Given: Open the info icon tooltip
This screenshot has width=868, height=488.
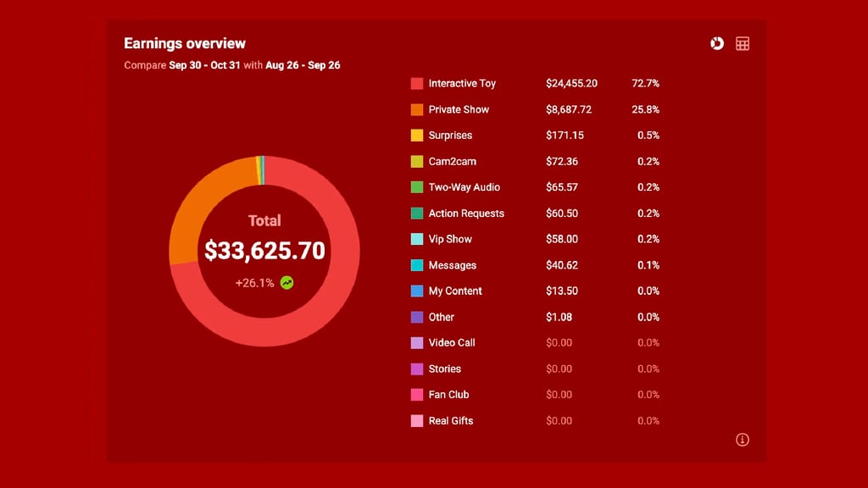Looking at the screenshot, I should [743, 440].
